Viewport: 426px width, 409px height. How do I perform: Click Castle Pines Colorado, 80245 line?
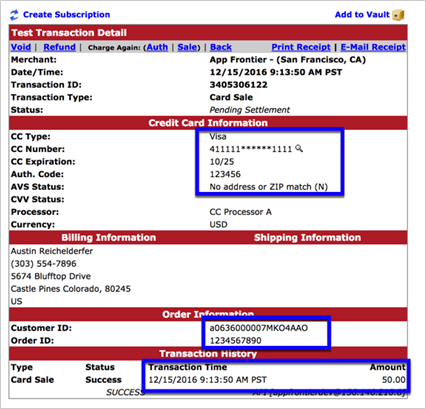pyautogui.click(x=71, y=289)
